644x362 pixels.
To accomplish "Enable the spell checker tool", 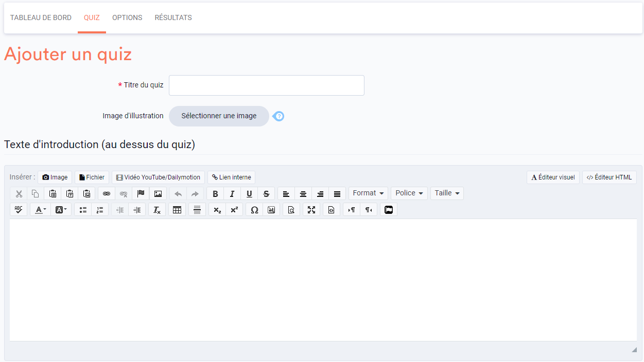I will (x=19, y=209).
